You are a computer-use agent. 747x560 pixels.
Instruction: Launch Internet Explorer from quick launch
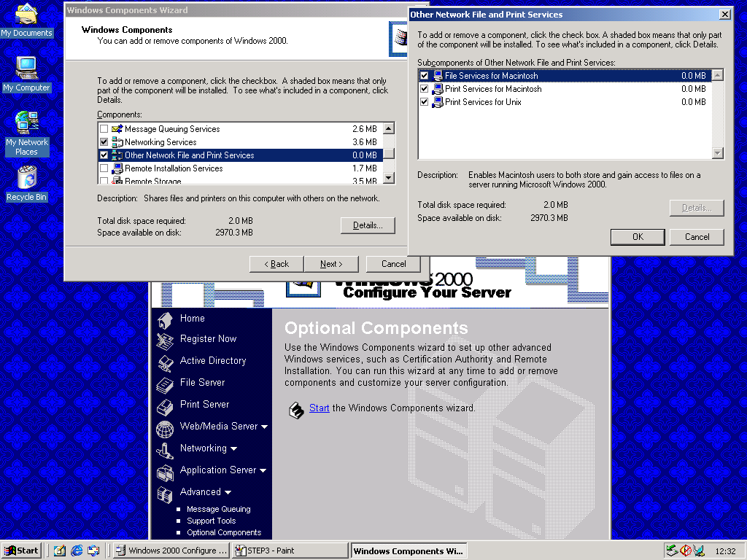pyautogui.click(x=76, y=551)
